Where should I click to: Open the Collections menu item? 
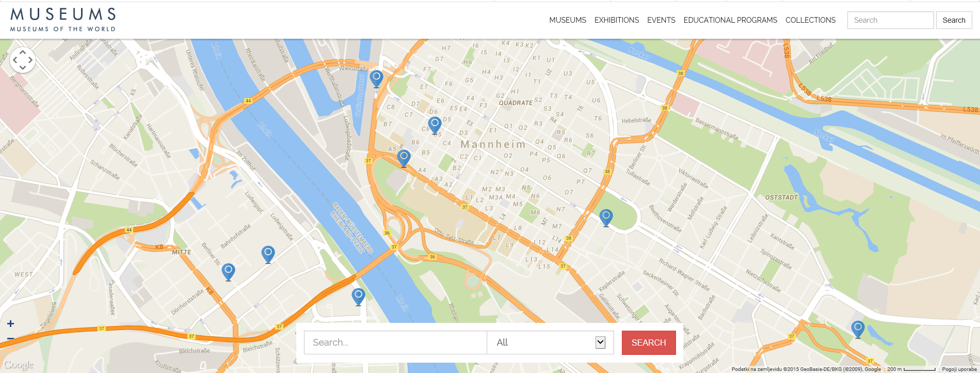(810, 20)
